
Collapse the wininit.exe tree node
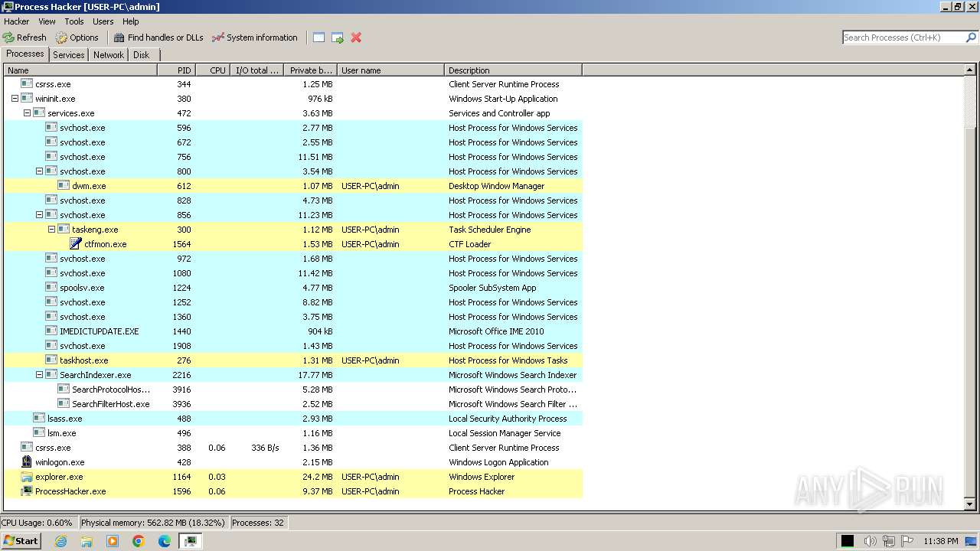(x=15, y=99)
